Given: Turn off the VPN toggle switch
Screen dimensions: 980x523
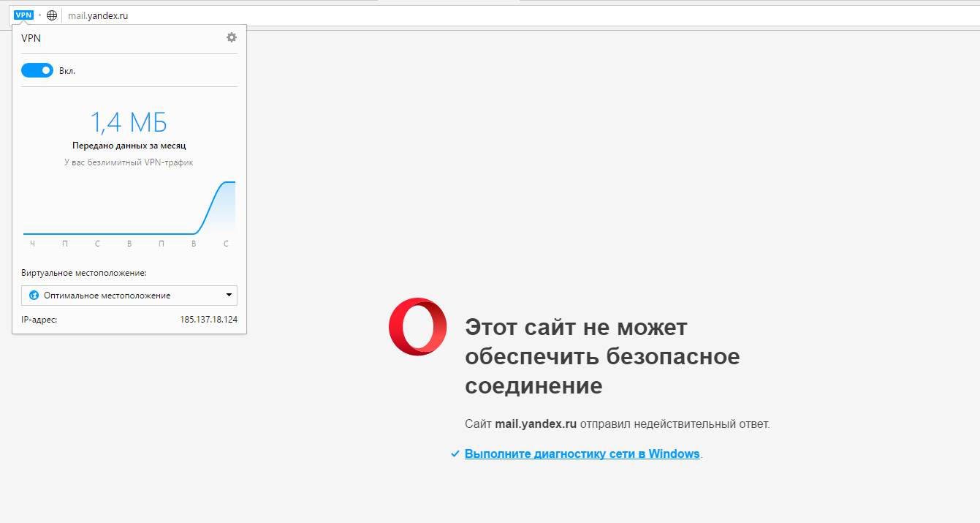Looking at the screenshot, I should tap(37, 70).
